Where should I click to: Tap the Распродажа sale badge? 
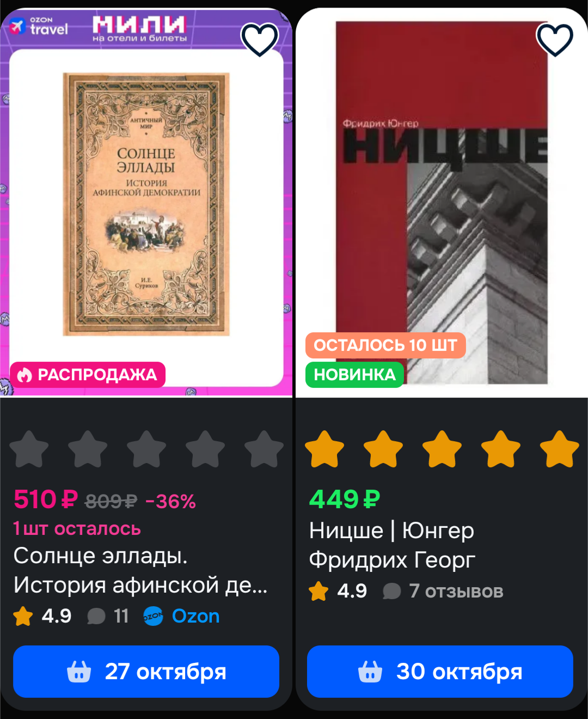(x=88, y=375)
